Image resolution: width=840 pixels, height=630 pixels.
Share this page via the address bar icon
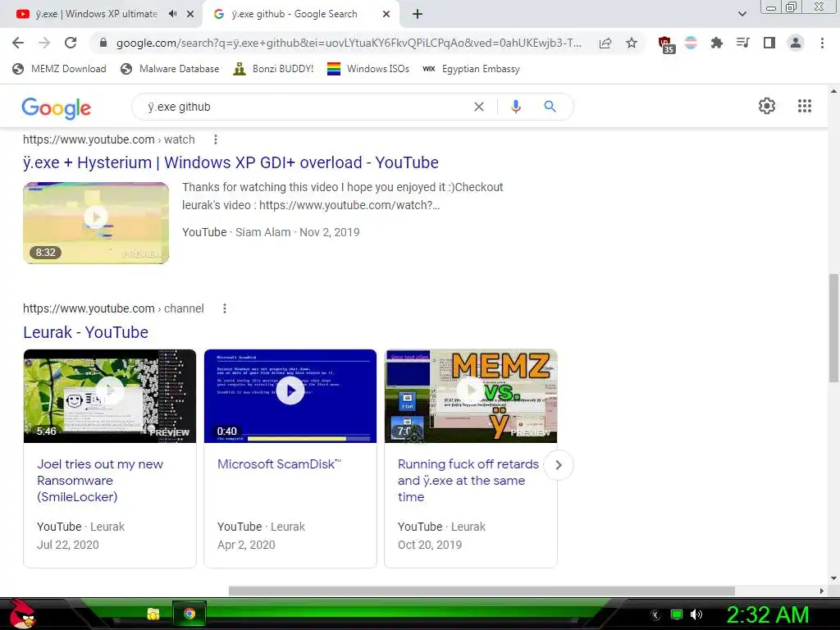click(605, 43)
